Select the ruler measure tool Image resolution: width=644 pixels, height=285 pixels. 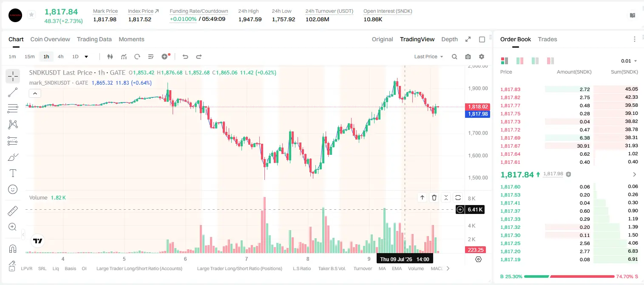tap(13, 211)
